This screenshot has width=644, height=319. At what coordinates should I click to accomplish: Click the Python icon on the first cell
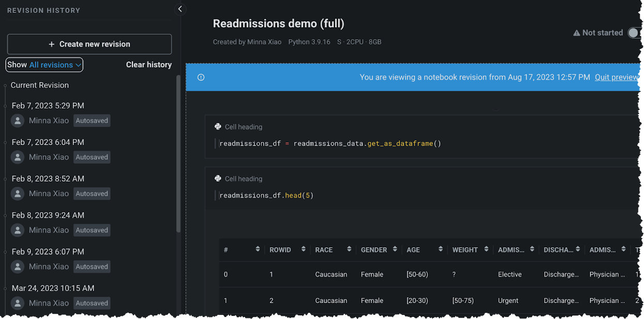click(x=218, y=126)
